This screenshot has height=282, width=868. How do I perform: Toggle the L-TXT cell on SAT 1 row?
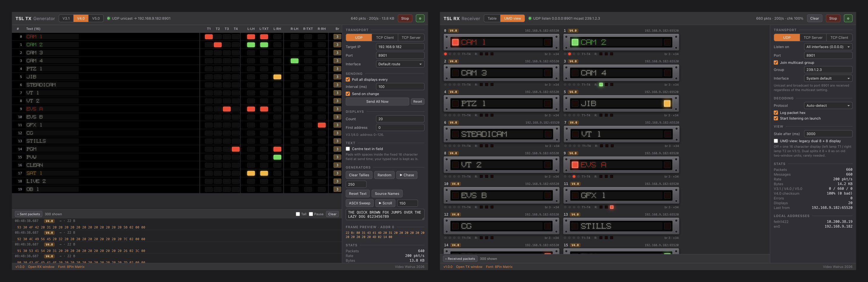pyautogui.click(x=264, y=173)
